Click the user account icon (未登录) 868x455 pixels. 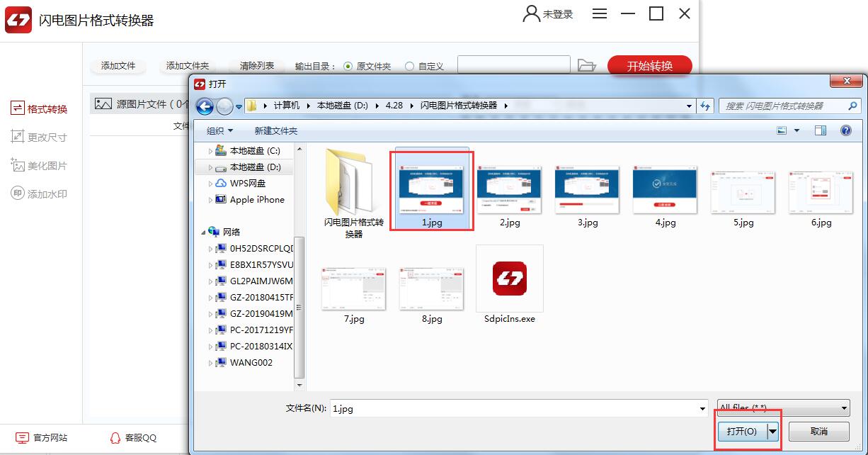[531, 13]
